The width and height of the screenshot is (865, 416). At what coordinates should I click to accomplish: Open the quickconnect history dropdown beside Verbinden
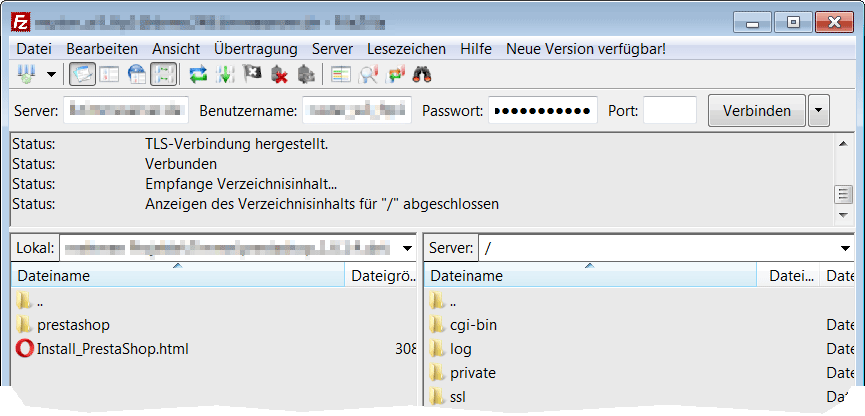click(819, 110)
